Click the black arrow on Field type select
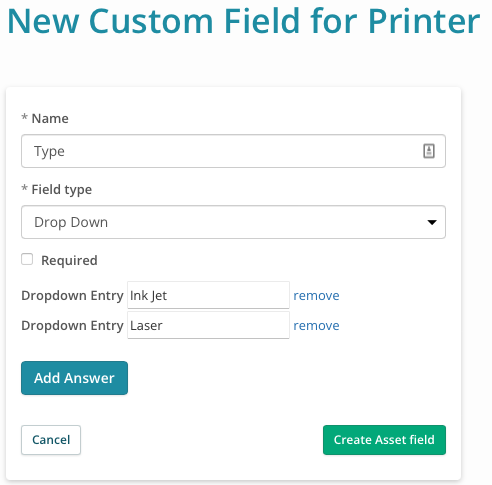This screenshot has height=485, width=492. (x=432, y=222)
